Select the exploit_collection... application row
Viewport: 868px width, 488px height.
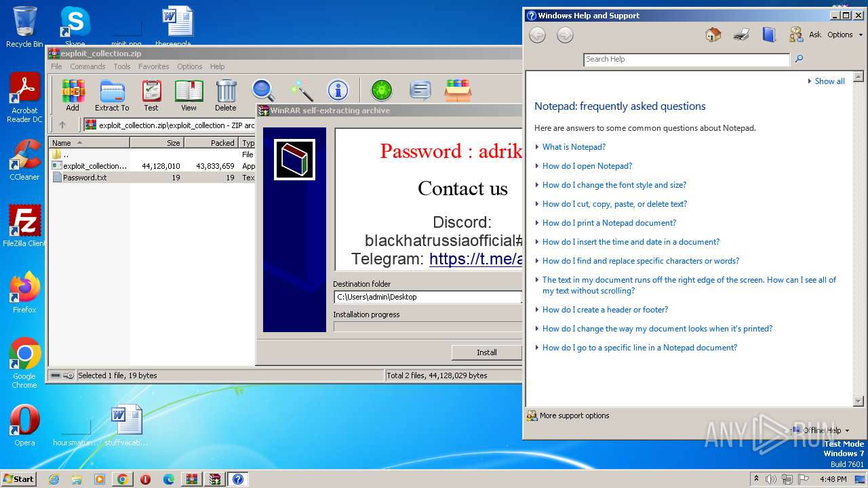(152, 166)
